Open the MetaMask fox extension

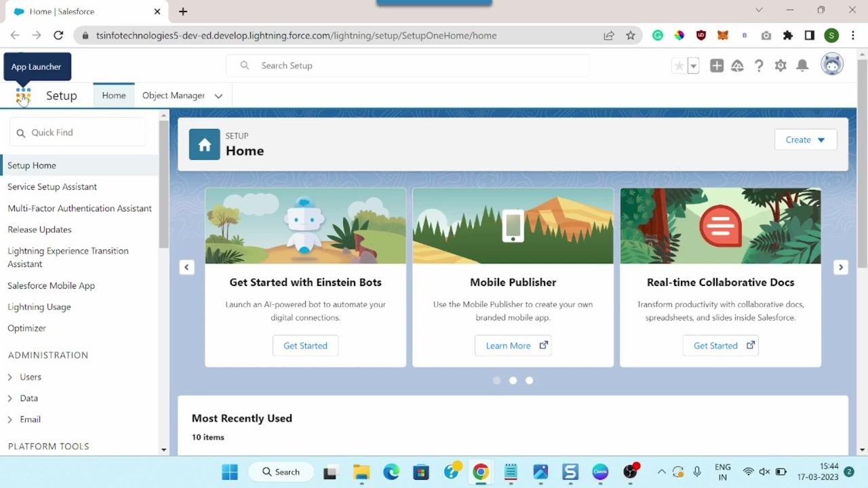coord(723,35)
